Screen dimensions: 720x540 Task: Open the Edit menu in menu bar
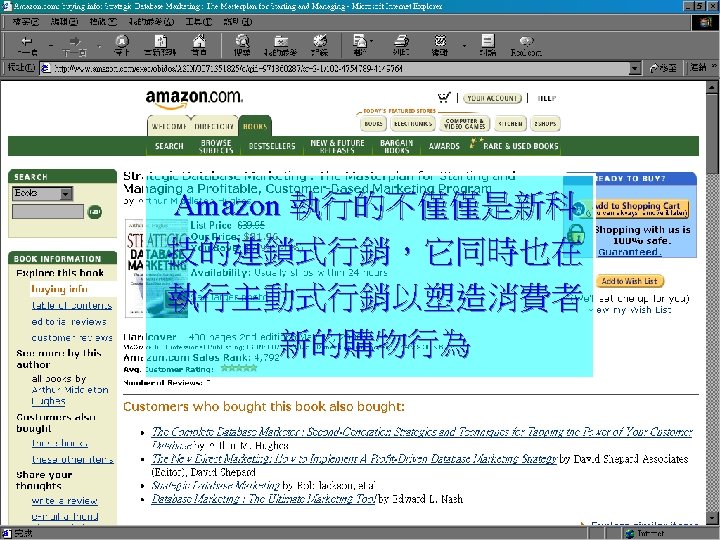64,22
